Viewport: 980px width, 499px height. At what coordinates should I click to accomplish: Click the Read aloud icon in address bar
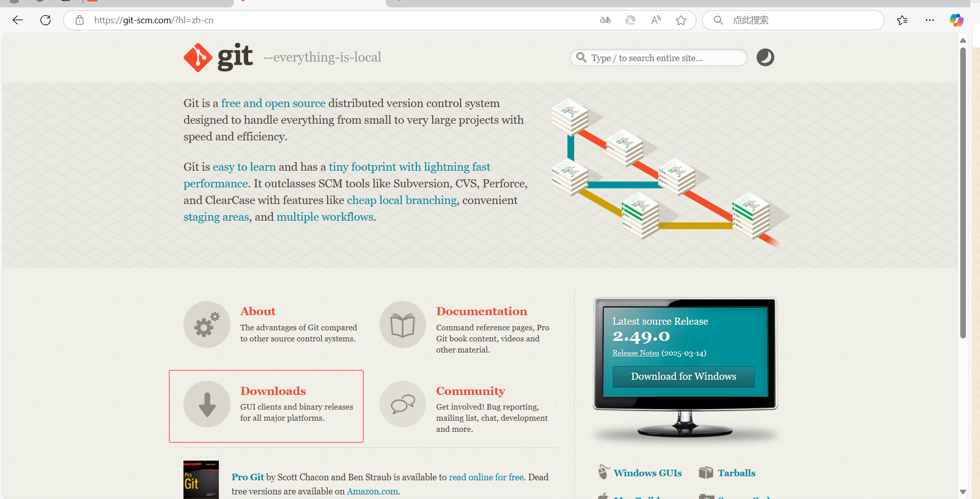(x=656, y=20)
